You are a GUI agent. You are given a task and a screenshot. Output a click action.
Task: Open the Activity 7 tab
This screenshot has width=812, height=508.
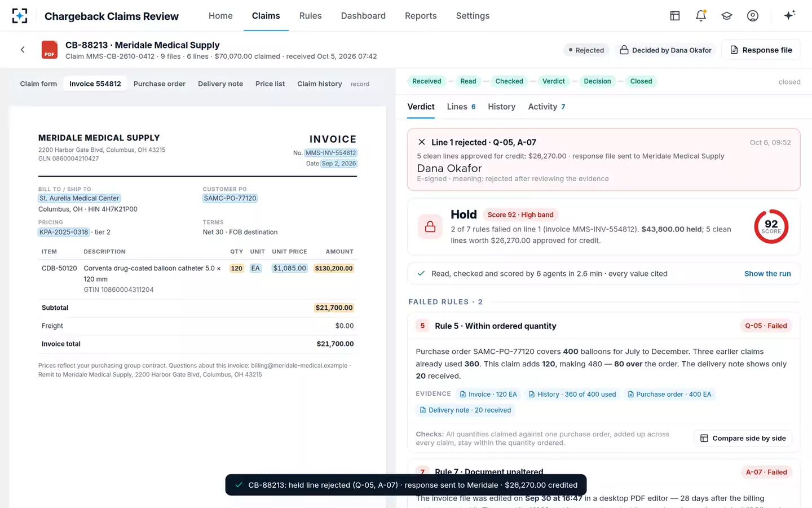[546, 107]
